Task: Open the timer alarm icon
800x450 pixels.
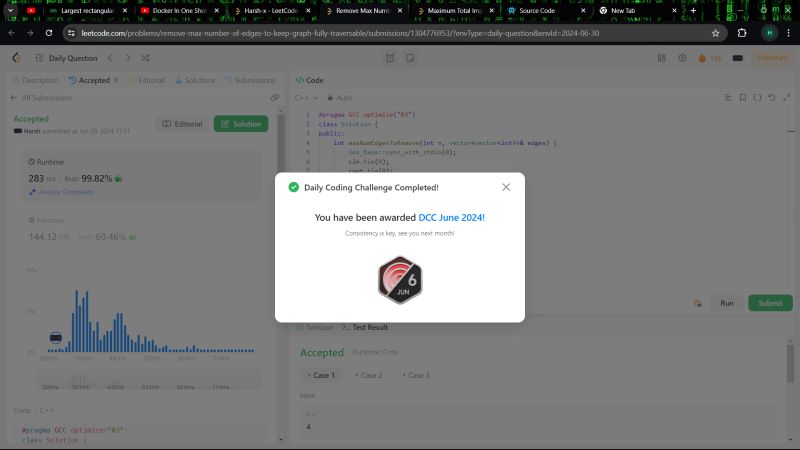Action: coord(390,58)
